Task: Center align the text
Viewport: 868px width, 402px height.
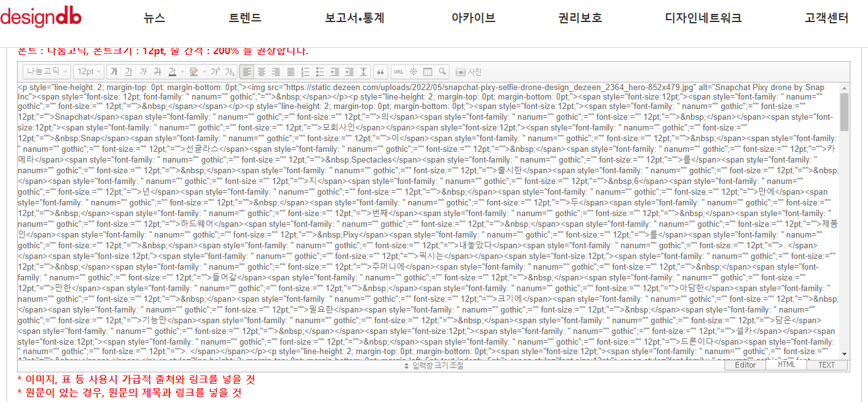Action: pyautogui.click(x=261, y=72)
